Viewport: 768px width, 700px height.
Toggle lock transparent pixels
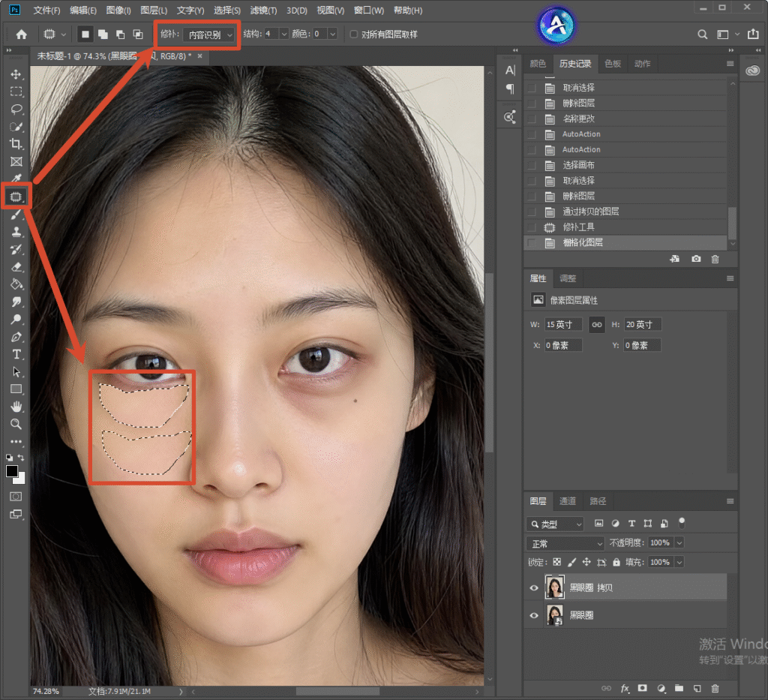pyautogui.click(x=557, y=563)
